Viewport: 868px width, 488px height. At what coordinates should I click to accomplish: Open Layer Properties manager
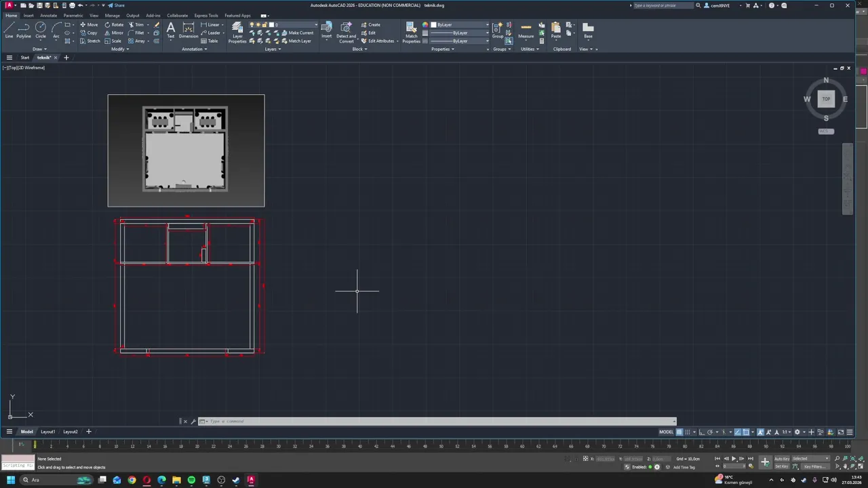point(237,33)
